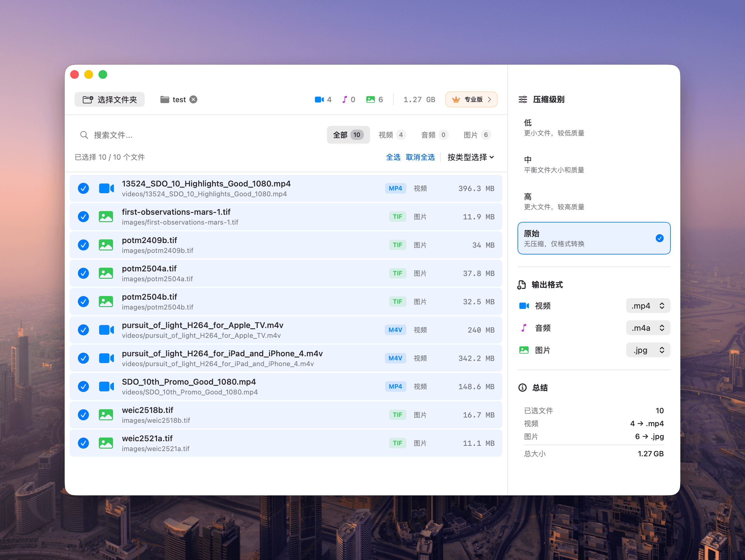Open the audio output format .m4a dropdown

648,328
